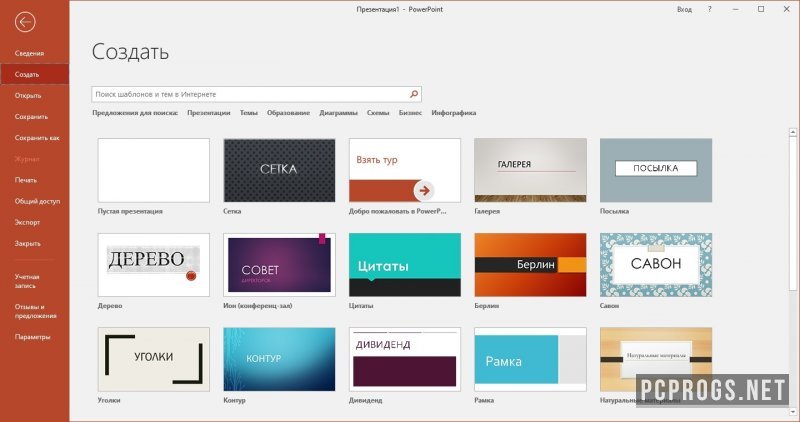Screen dimensions: 800x422
Task: Open the Общий доступ section
Action: tap(37, 201)
